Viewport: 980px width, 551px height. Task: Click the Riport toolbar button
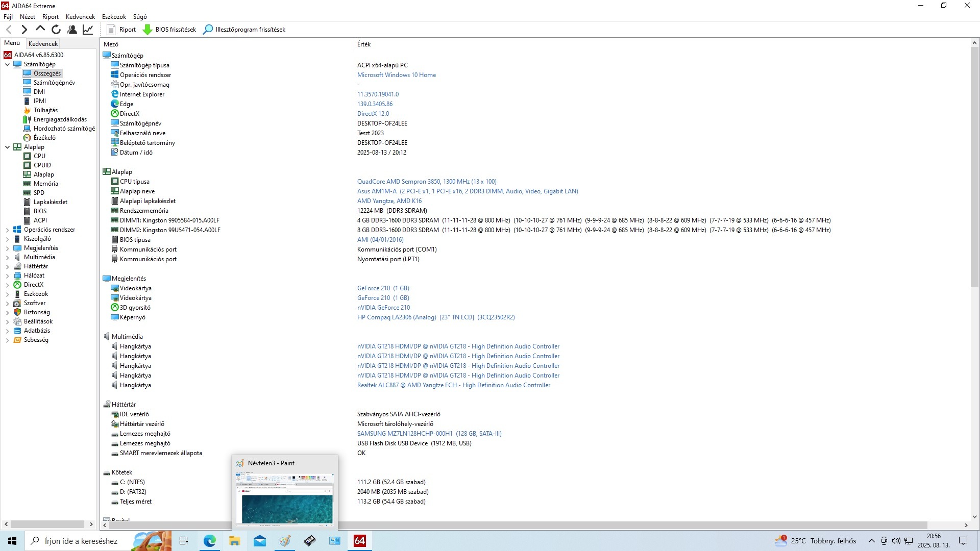[x=121, y=30]
